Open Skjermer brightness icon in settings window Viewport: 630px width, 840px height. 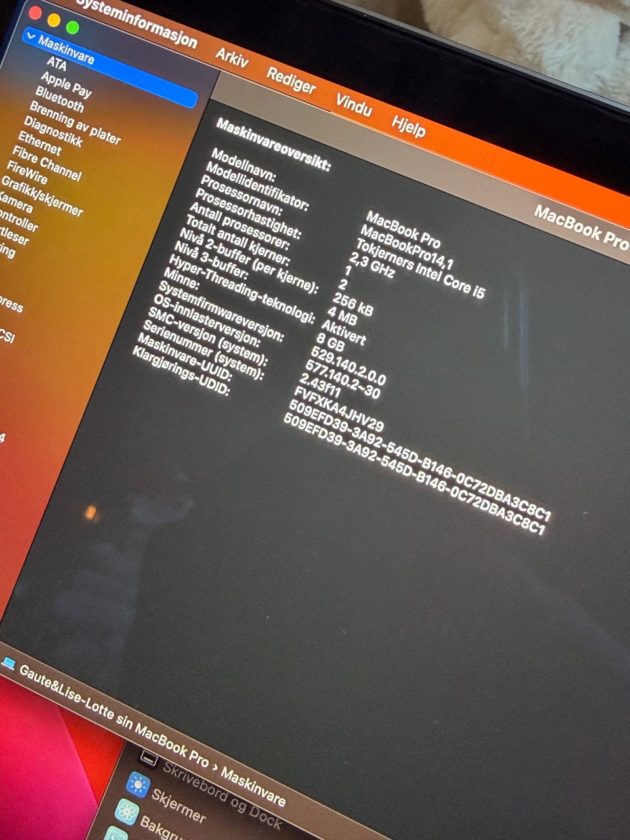click(138, 784)
